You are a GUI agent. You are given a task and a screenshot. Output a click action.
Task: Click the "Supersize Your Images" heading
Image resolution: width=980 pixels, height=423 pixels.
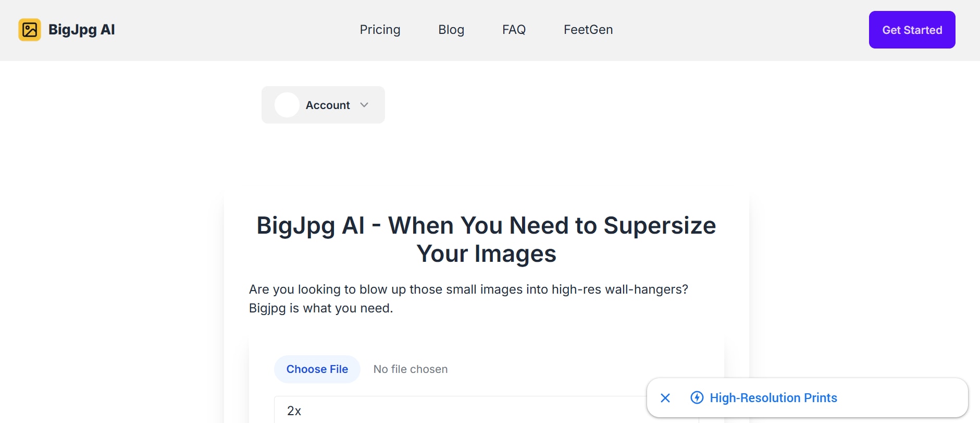tap(486, 239)
